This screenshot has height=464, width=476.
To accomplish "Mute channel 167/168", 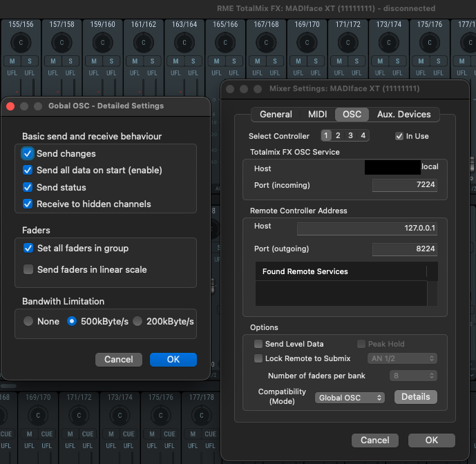I will click(258, 61).
